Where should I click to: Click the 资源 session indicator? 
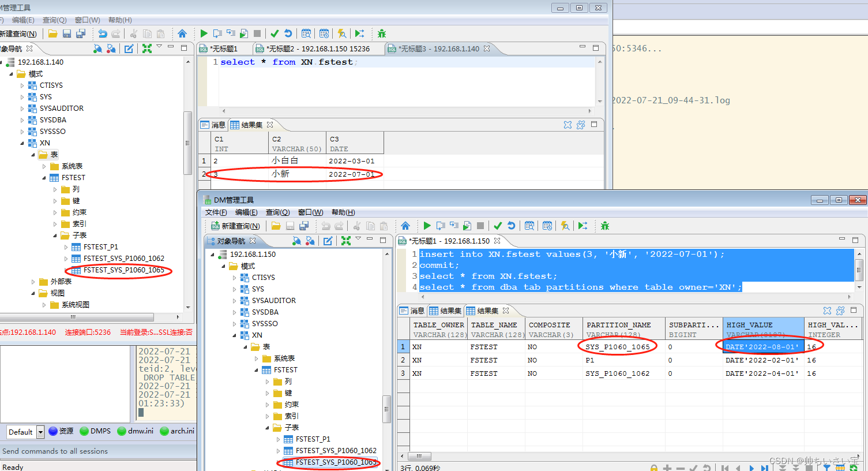click(61, 431)
